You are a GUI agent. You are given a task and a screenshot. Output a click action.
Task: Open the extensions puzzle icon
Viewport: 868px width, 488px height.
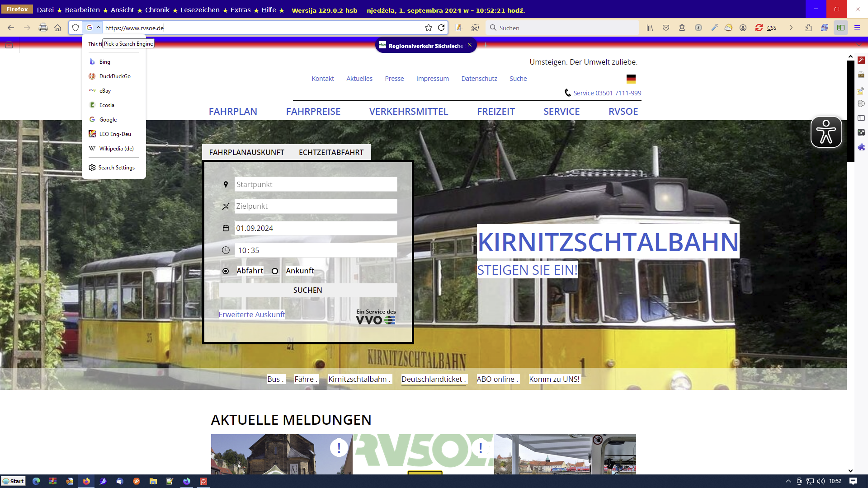pyautogui.click(x=808, y=28)
